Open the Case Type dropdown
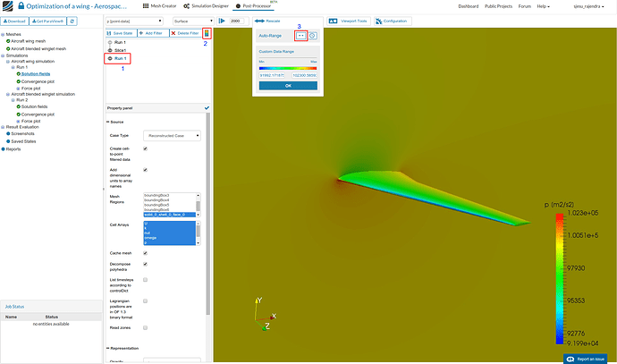Screen dimensions: 617x364 click(172, 135)
